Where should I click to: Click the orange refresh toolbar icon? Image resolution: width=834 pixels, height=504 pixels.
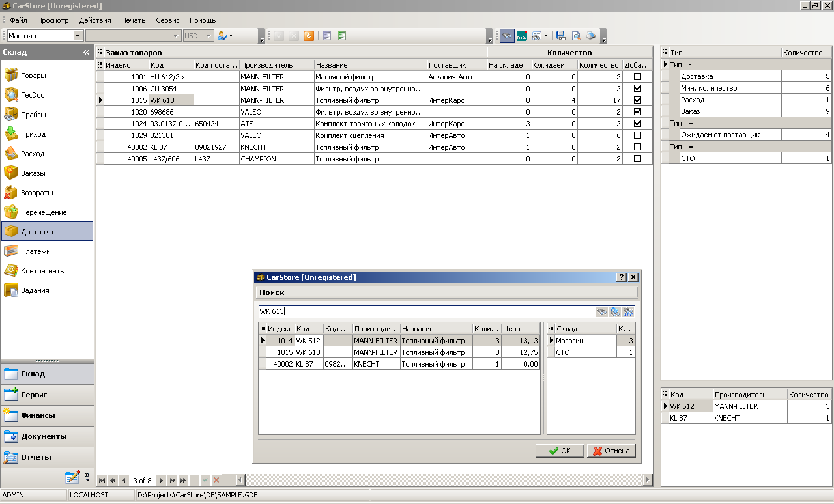[309, 36]
